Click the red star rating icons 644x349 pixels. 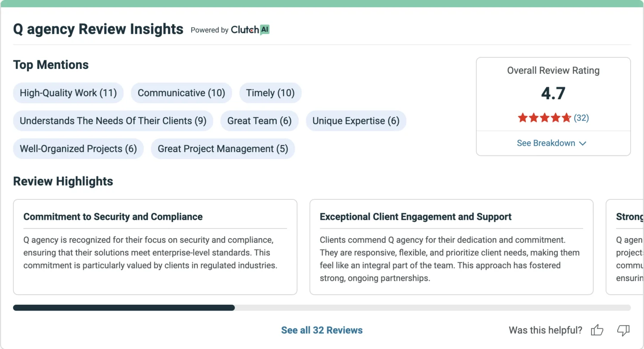click(544, 118)
